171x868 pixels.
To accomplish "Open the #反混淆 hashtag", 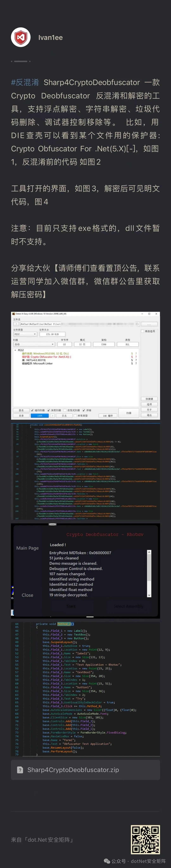I will coord(25,83).
